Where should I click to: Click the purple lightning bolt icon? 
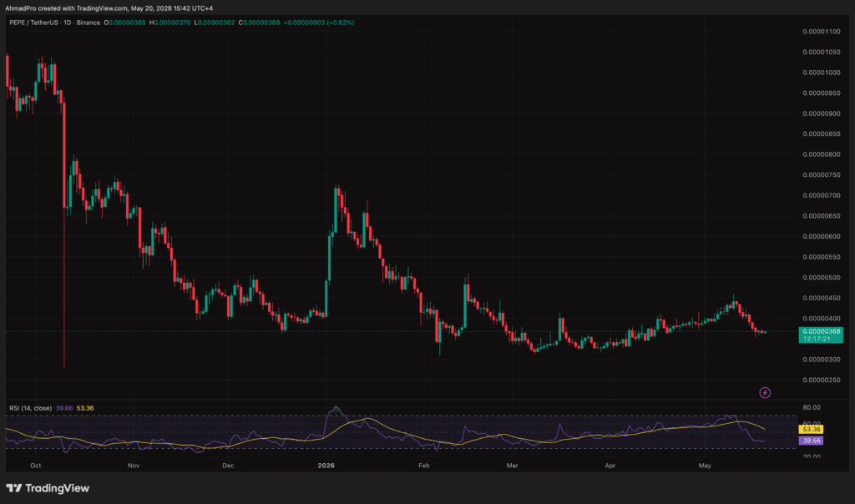[765, 392]
